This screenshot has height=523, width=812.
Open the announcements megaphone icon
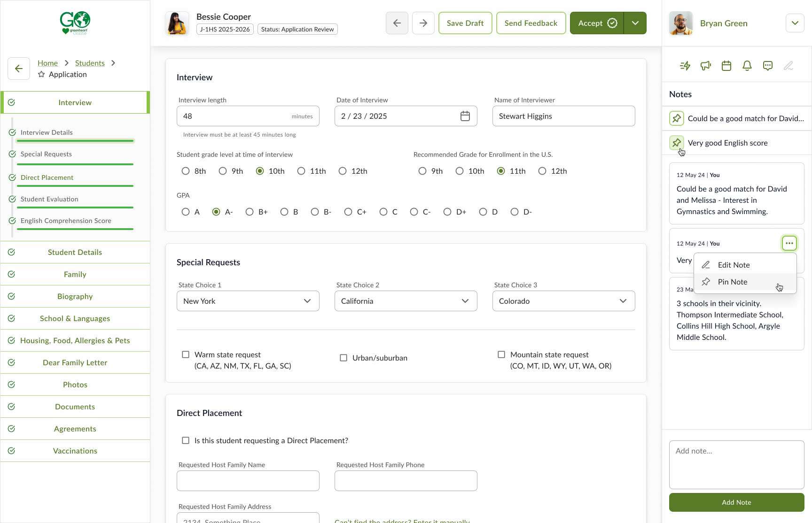tap(706, 66)
